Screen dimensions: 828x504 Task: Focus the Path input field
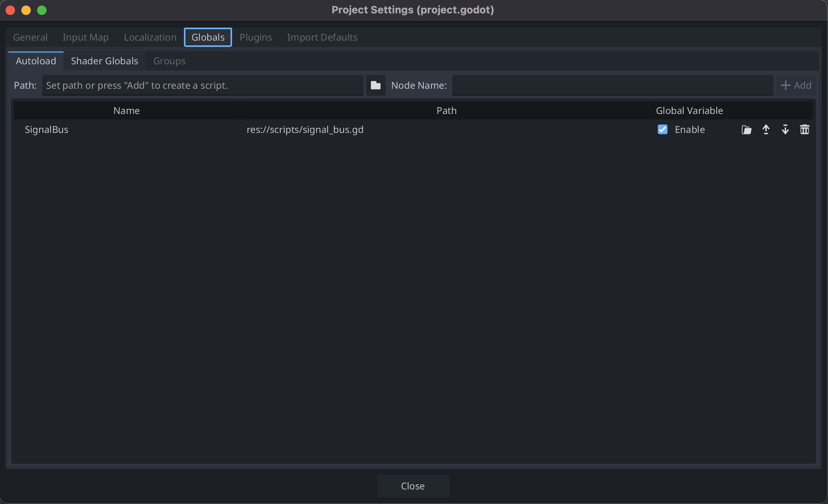click(x=202, y=85)
